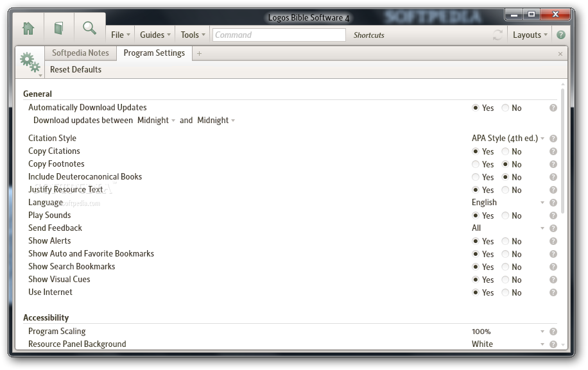Viewport: 588px width, 370px height.
Task: Open help for Show Search Bookmarks
Action: tap(553, 267)
